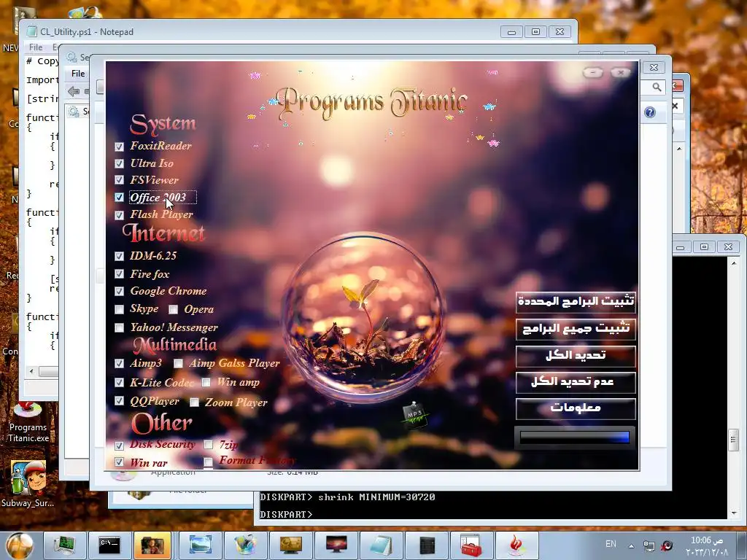747x560 pixels.
Task: Click Notepad horizontal scrollbar left arrow
Action: (x=32, y=371)
